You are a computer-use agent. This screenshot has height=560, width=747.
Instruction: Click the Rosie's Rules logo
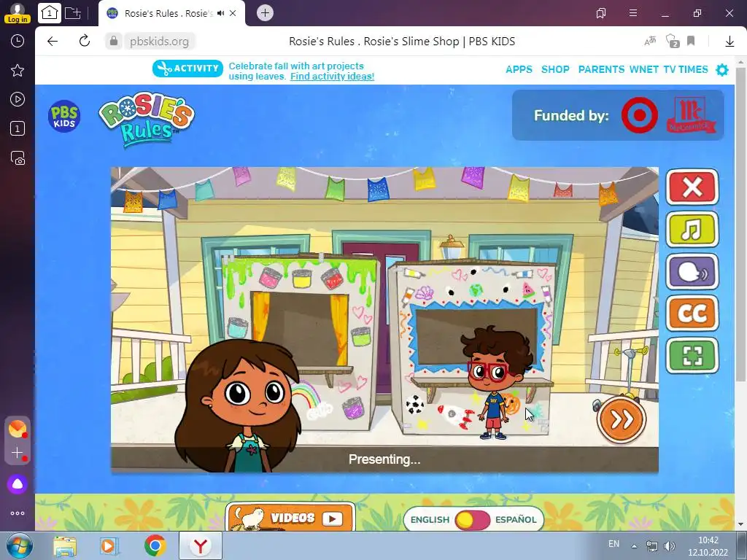coord(146,119)
